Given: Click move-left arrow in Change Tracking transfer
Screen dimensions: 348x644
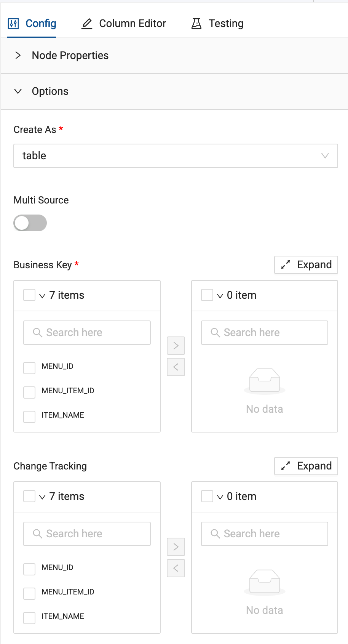Looking at the screenshot, I should point(176,568).
